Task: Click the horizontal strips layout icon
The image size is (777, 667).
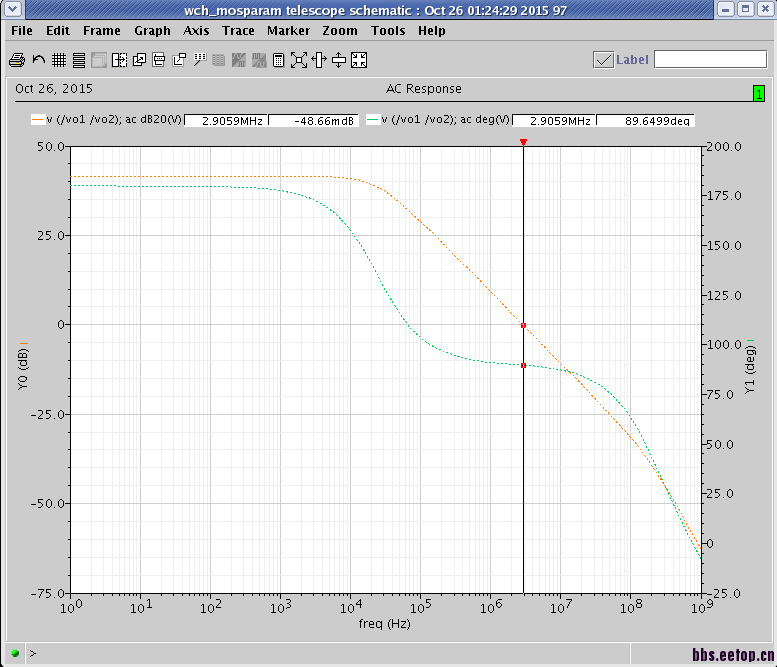Action: [79, 60]
